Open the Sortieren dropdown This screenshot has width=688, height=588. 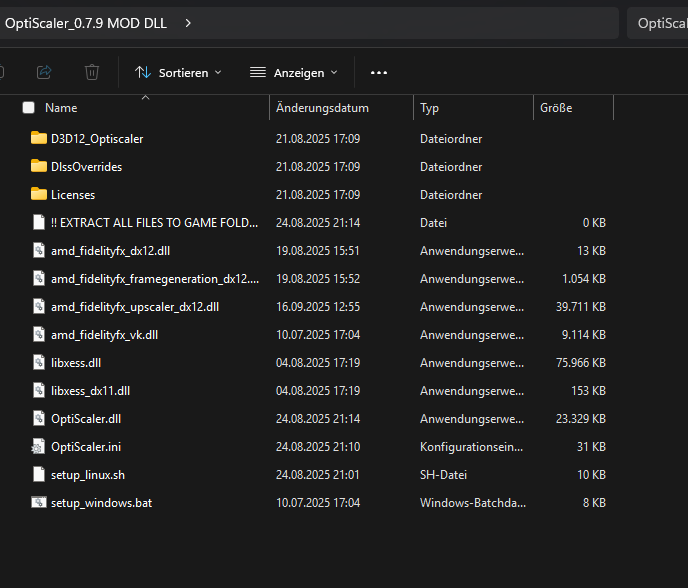(178, 72)
